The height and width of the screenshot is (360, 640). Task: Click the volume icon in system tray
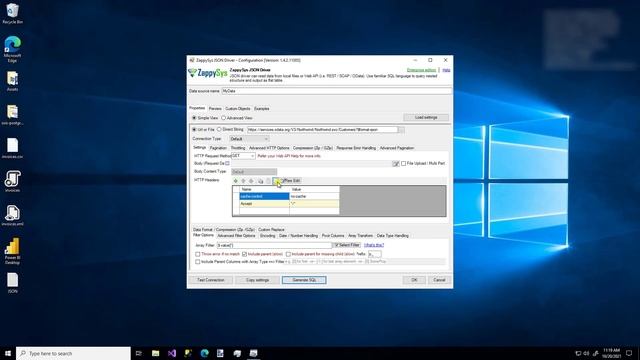pos(587,353)
